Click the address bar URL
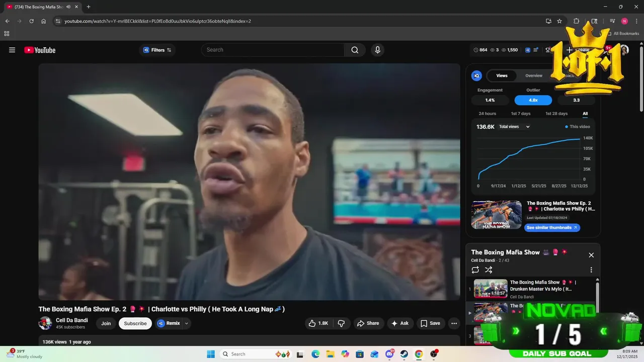 point(157,21)
